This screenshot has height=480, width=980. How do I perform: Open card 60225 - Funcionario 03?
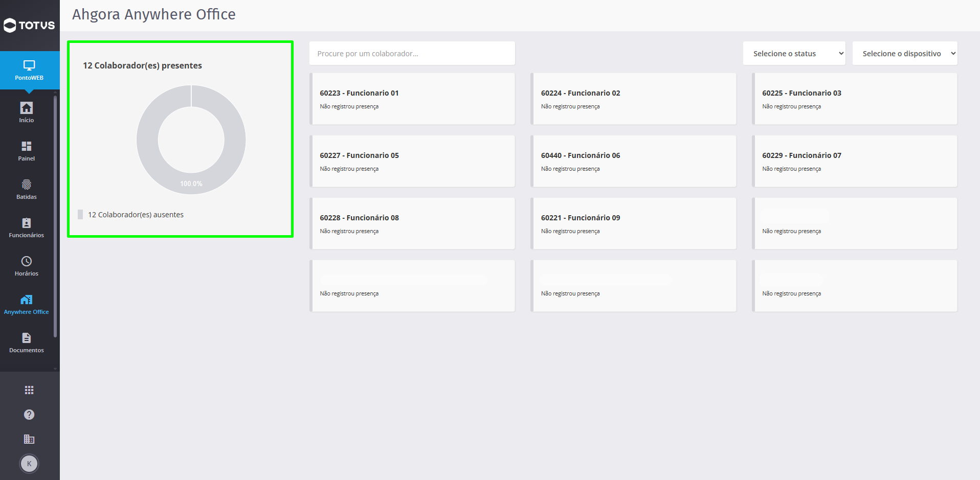855,99
